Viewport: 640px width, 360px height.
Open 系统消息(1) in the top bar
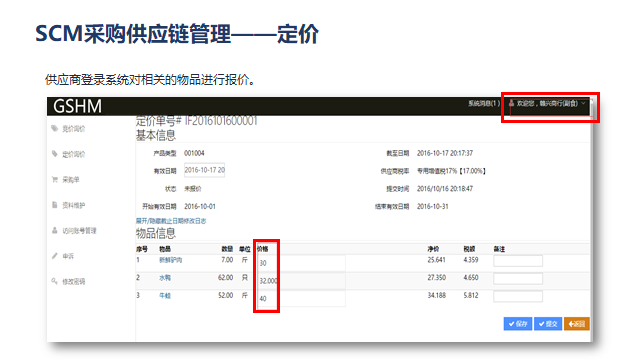[484, 103]
